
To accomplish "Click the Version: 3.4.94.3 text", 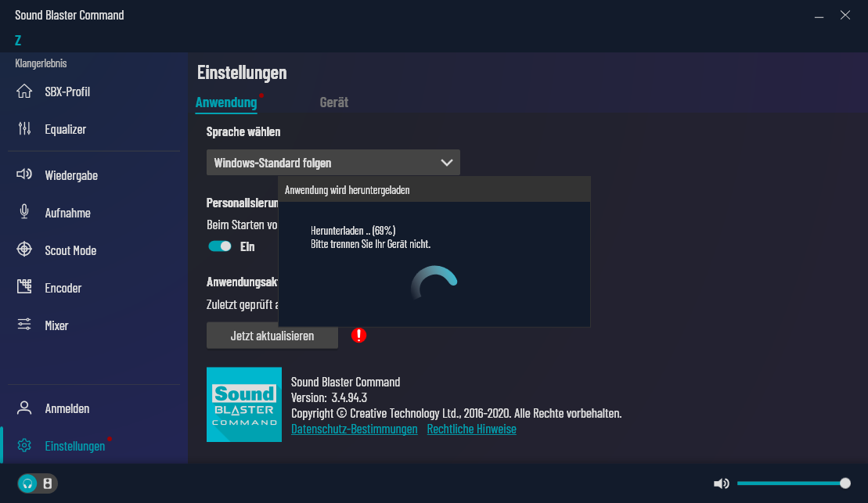I will pyautogui.click(x=329, y=397).
